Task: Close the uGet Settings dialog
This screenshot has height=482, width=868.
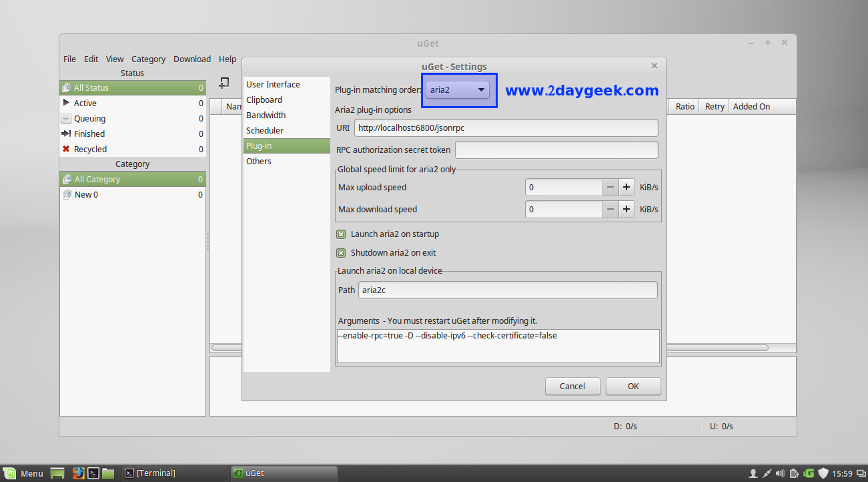Action: click(x=654, y=65)
